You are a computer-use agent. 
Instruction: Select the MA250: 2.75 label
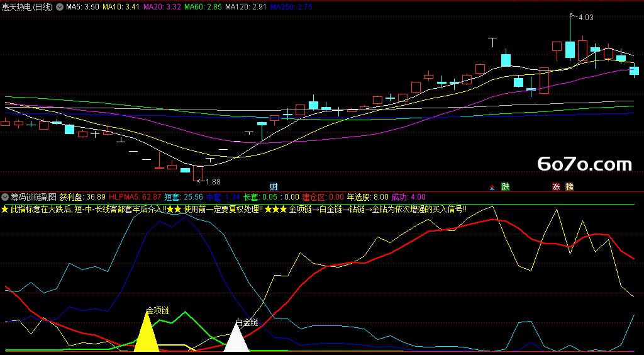pos(292,7)
